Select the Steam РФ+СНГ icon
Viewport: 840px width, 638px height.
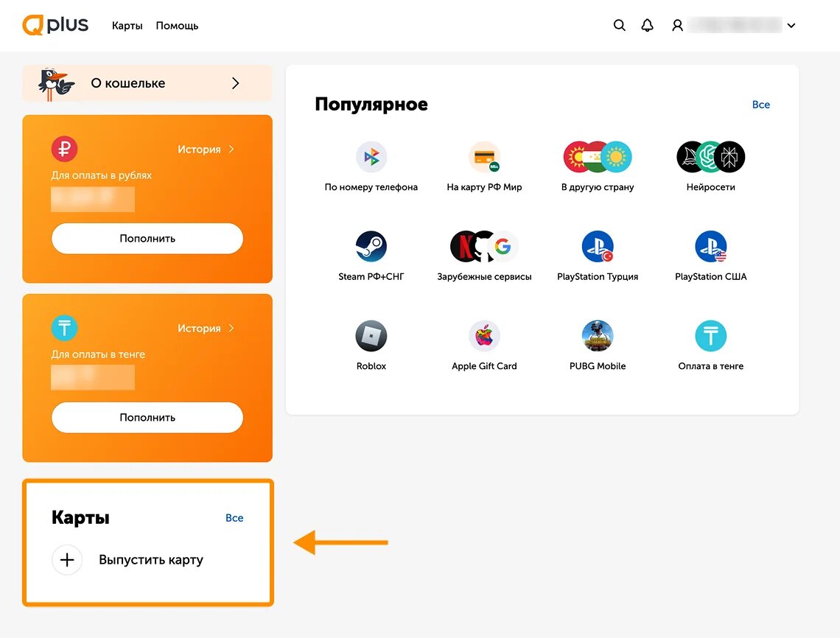click(x=371, y=246)
